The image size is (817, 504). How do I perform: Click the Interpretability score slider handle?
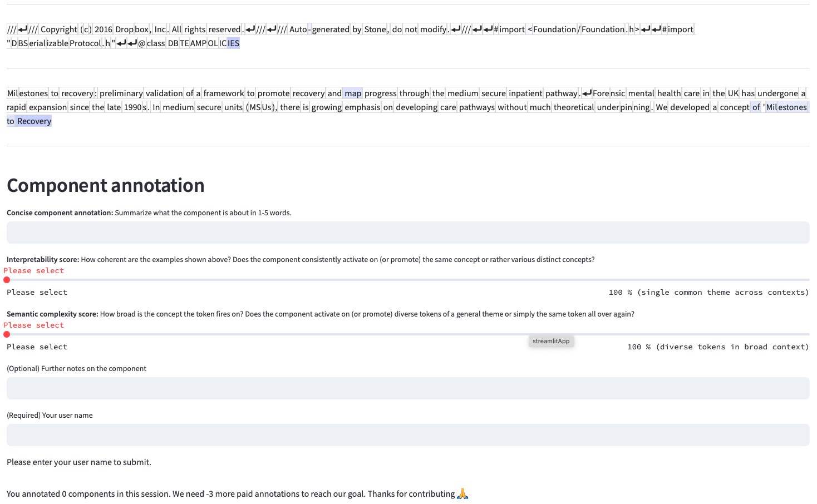(x=7, y=280)
